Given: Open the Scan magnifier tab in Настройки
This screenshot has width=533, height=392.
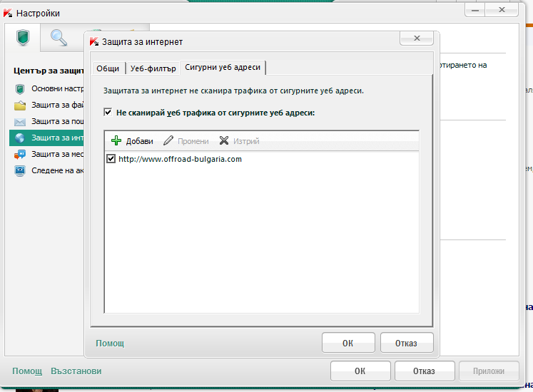Looking at the screenshot, I should (59, 37).
